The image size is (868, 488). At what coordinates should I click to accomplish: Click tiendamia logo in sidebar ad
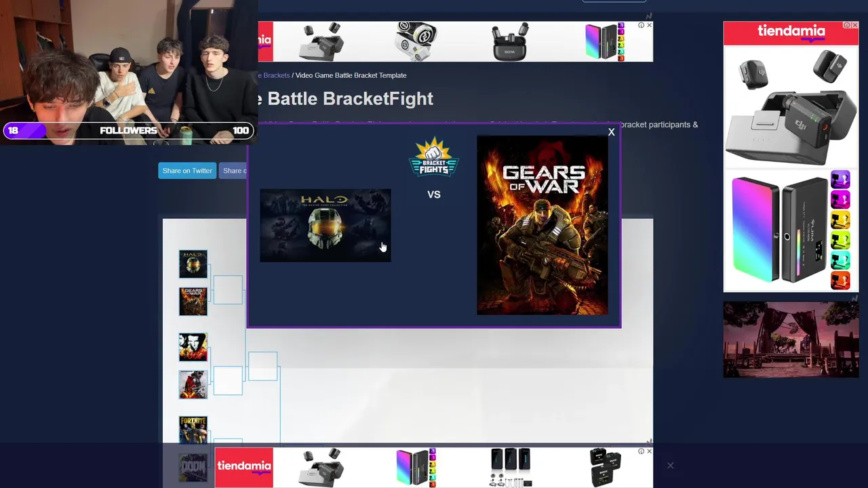pyautogui.click(x=791, y=32)
